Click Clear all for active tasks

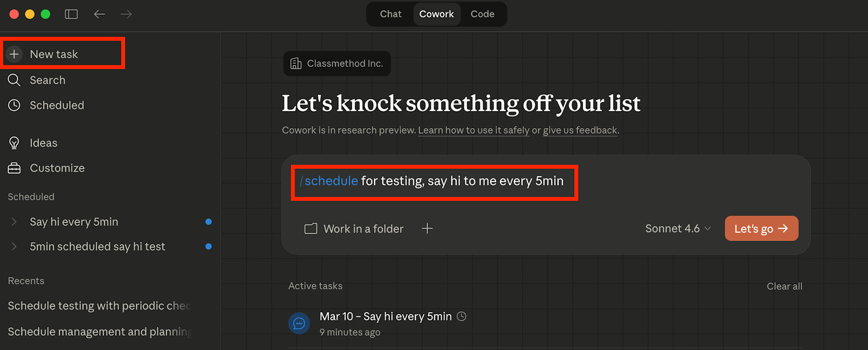click(x=784, y=287)
